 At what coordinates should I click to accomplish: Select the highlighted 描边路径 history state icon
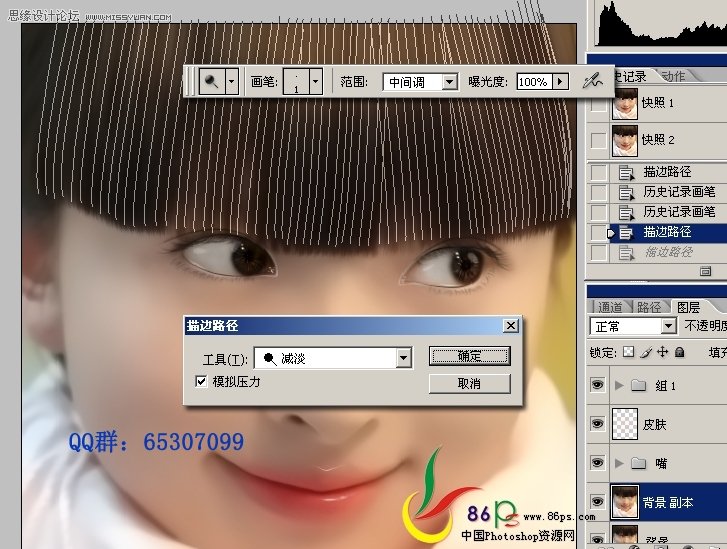coord(626,232)
